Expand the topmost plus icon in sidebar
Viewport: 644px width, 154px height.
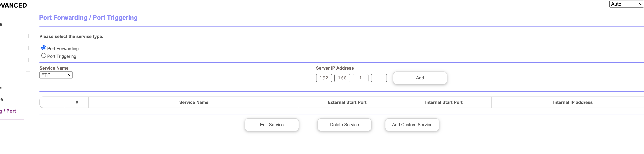pos(28,36)
